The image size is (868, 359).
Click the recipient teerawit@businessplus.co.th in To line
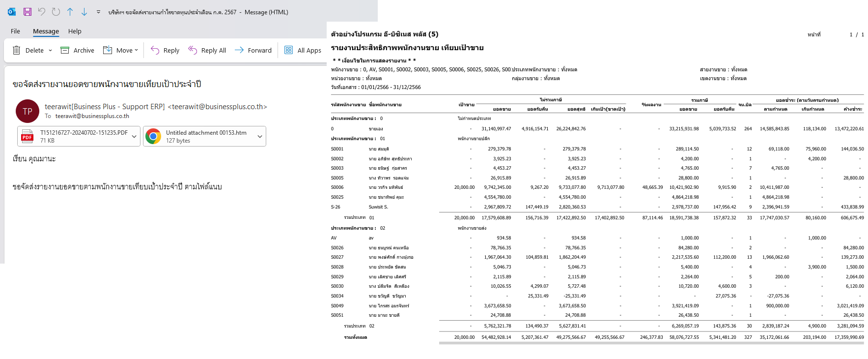tap(92, 116)
